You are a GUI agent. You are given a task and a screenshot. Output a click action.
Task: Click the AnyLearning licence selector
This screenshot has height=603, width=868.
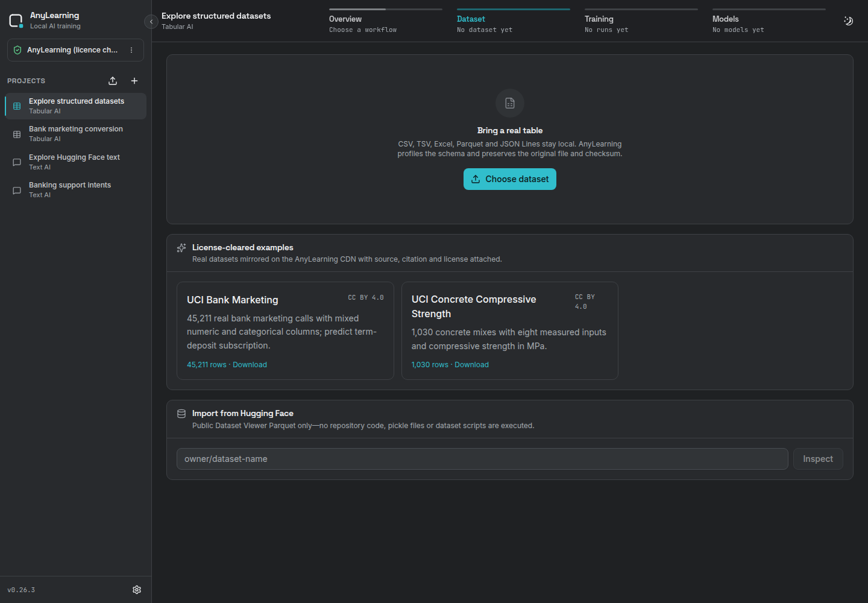(x=75, y=50)
